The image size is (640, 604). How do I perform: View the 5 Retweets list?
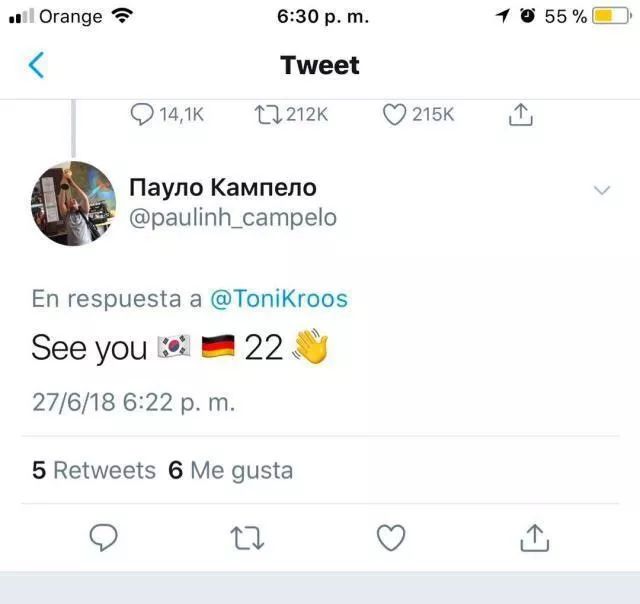(94, 470)
